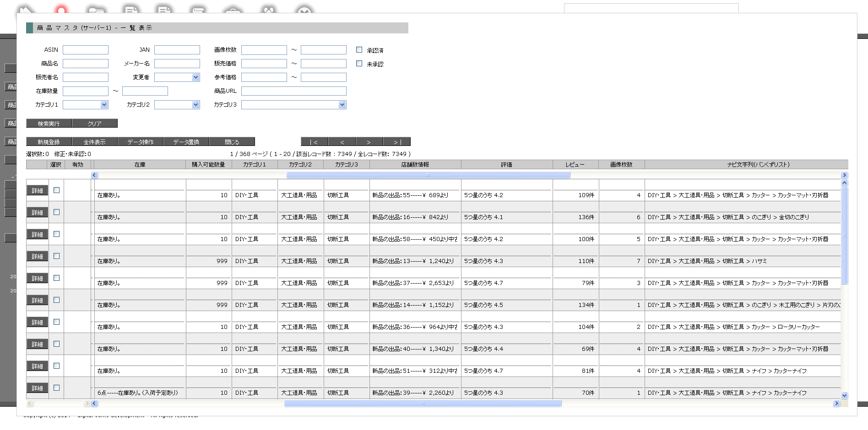
Task: Select row checkbox for ¥1,340 item
Action: pyautogui.click(x=56, y=344)
